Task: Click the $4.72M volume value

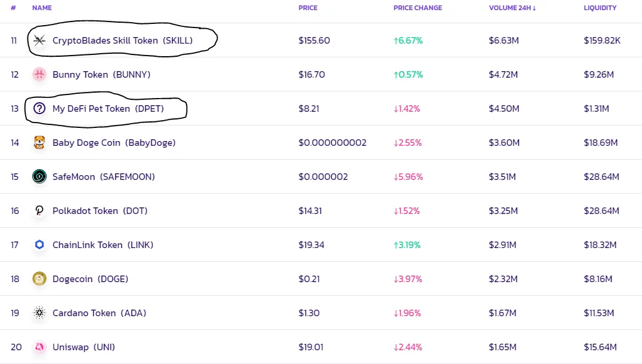Action: (x=503, y=75)
